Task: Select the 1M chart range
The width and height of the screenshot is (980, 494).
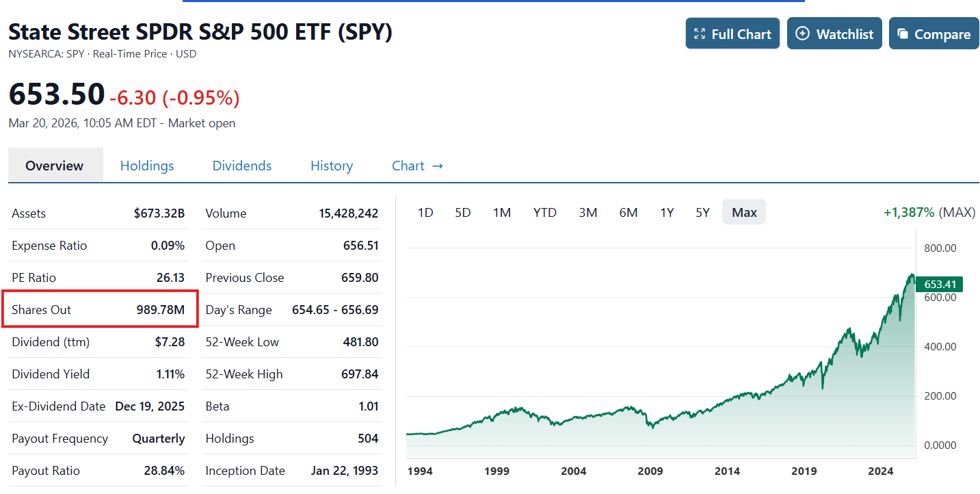Action: point(502,212)
